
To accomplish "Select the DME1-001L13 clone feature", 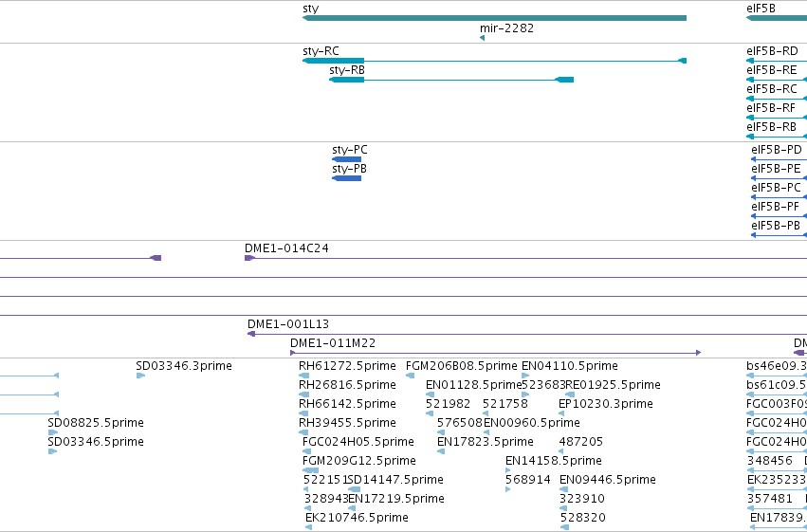I will click(x=527, y=334).
